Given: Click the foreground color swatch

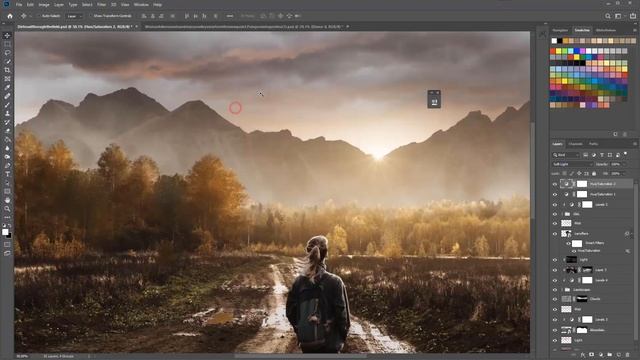Looking at the screenshot, I should pyautogui.click(x=5, y=232).
